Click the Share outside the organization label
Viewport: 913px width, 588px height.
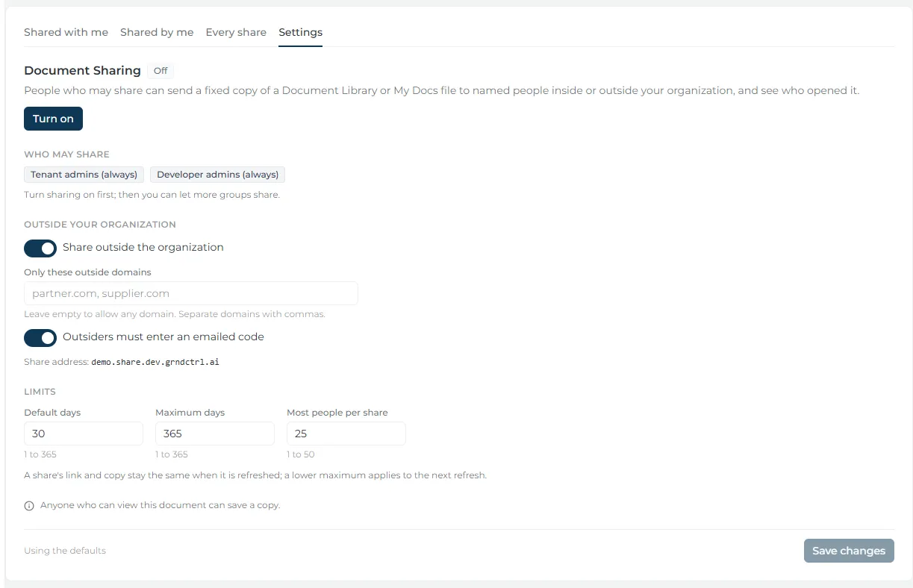coord(143,247)
